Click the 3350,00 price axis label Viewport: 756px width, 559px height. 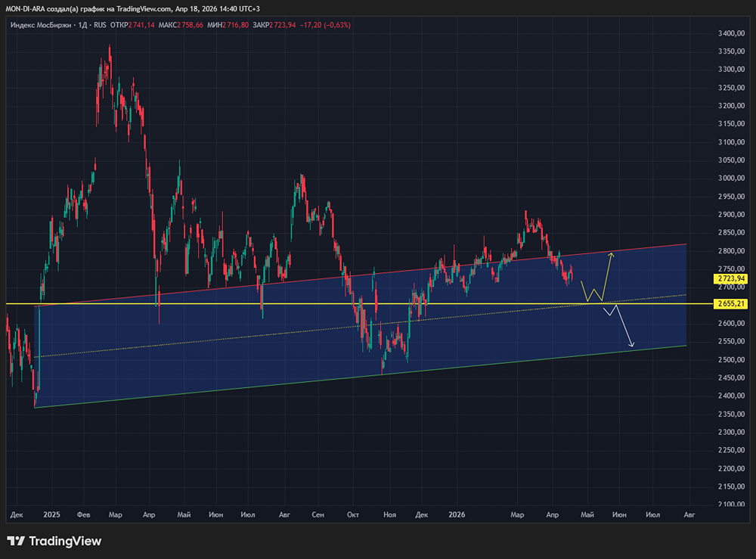(731, 51)
